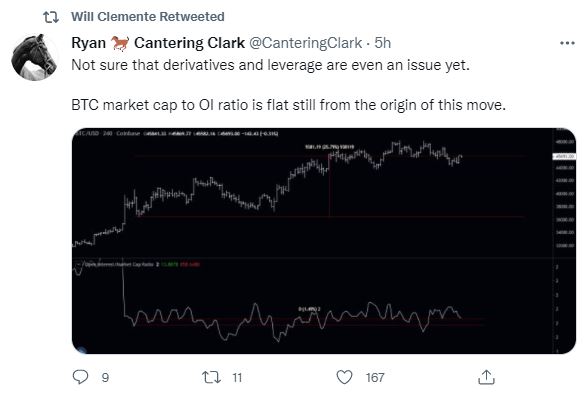588x407 pixels.
Task: Click the reply speech bubble icon
Action: [x=80, y=377]
